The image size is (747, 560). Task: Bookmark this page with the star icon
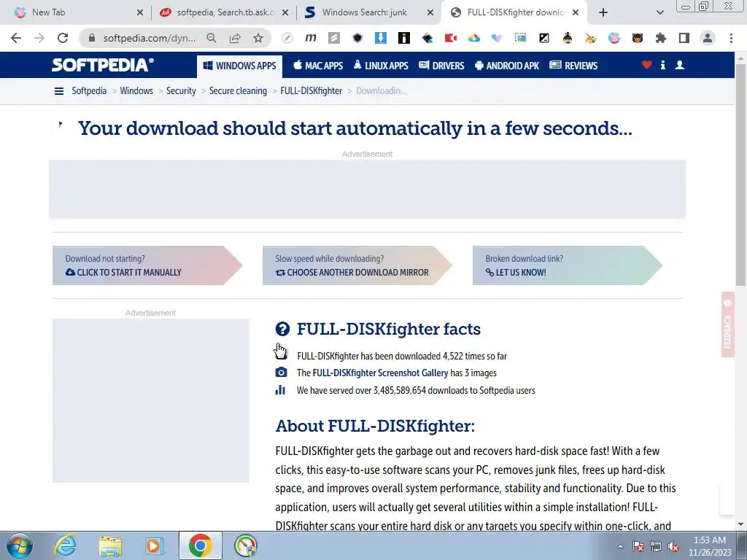coord(258,38)
